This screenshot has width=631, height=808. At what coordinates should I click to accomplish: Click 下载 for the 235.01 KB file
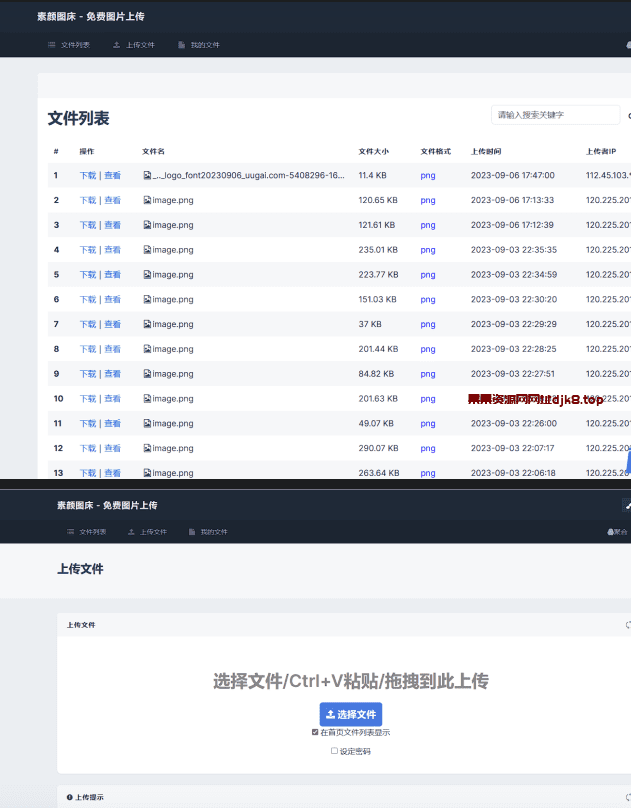[x=88, y=249]
